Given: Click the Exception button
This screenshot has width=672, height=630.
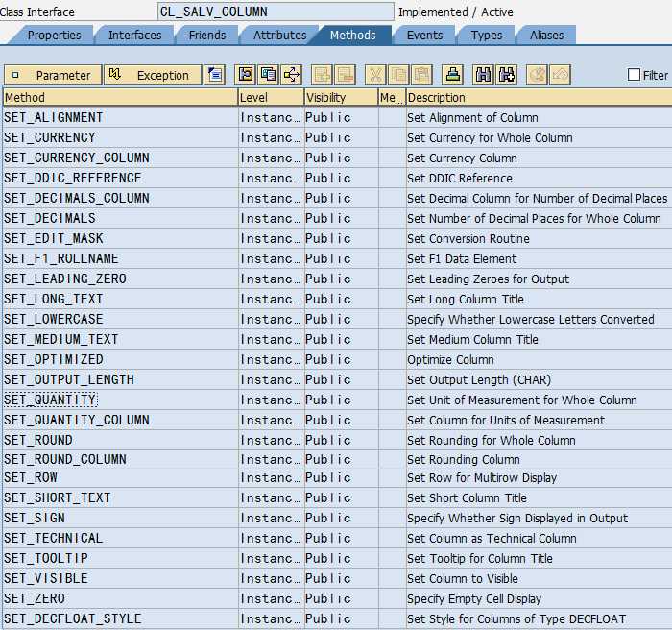Looking at the screenshot, I should point(152,75).
